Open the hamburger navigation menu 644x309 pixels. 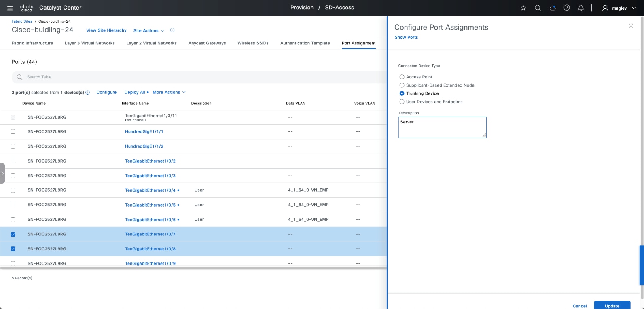coord(10,8)
